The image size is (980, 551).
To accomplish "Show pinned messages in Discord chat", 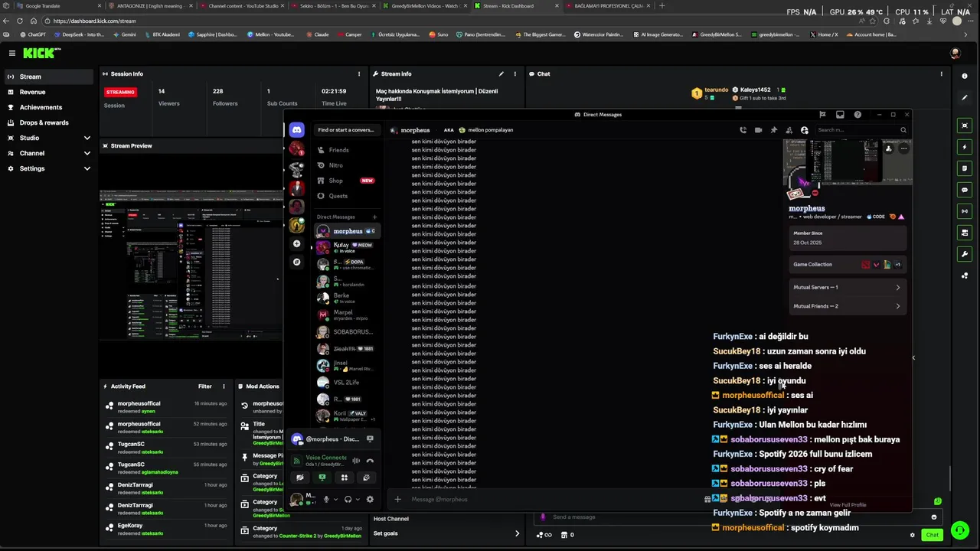I will [x=774, y=130].
